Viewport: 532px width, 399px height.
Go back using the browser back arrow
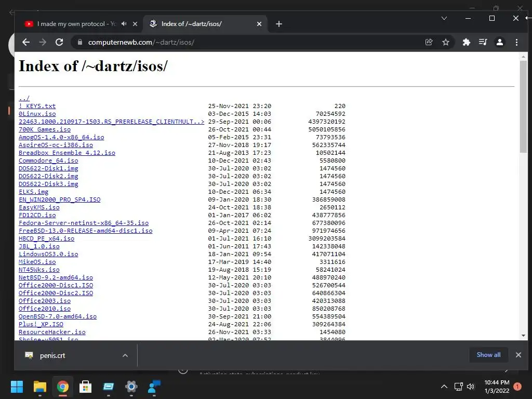[26, 42]
